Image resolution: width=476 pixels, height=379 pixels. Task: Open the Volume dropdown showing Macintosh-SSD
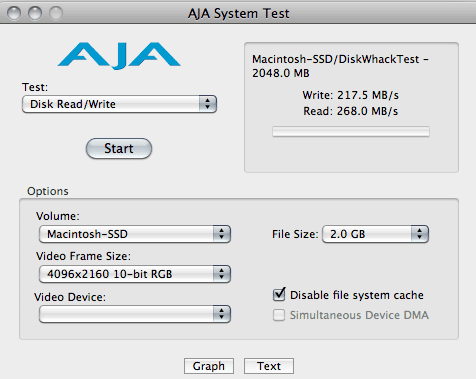(135, 234)
